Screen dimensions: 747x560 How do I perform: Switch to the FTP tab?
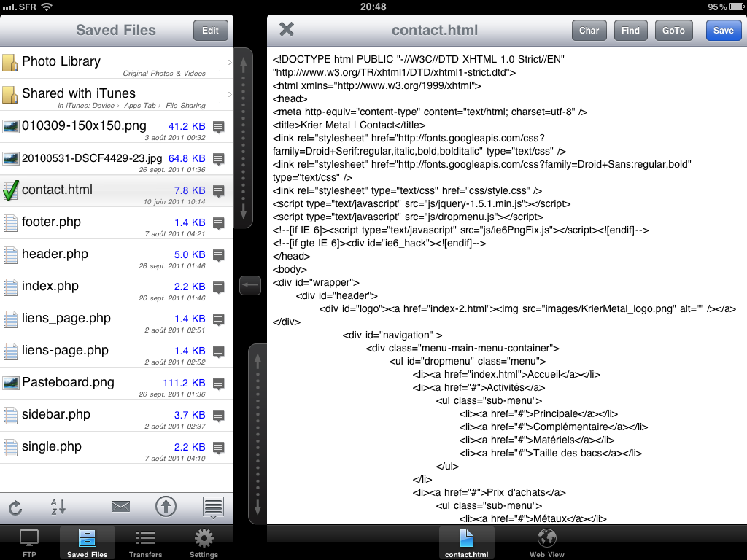(x=29, y=543)
